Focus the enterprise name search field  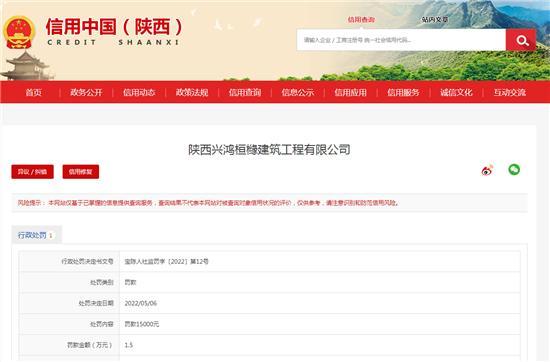pyautogui.click(x=401, y=40)
